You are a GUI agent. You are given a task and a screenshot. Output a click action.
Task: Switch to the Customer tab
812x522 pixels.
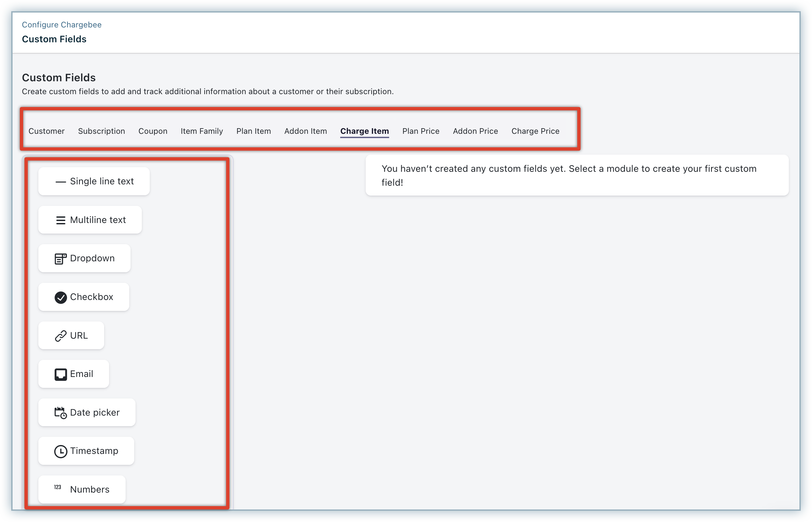[47, 131]
